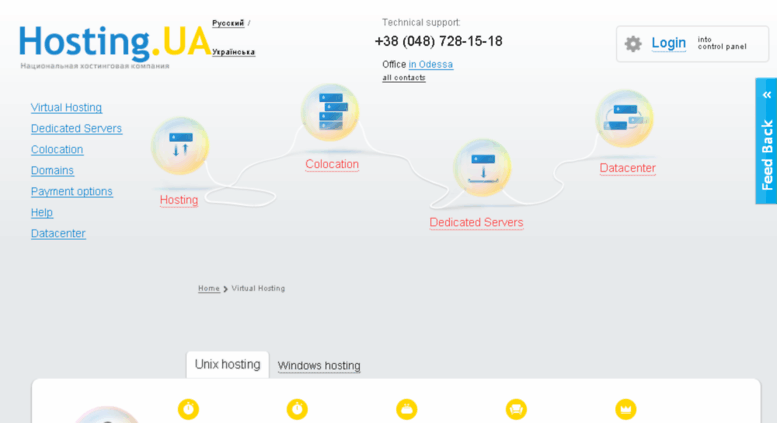Click the Hosting bubble icon

click(180, 146)
